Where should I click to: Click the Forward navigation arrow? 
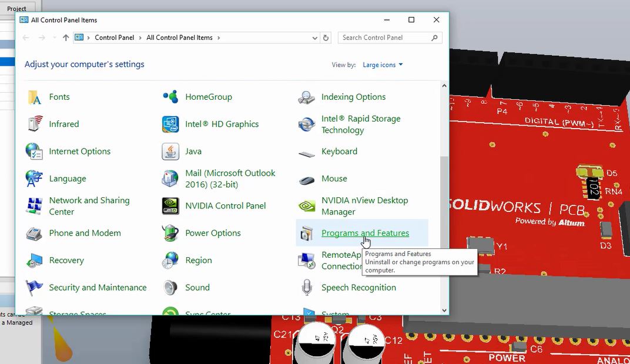point(42,38)
